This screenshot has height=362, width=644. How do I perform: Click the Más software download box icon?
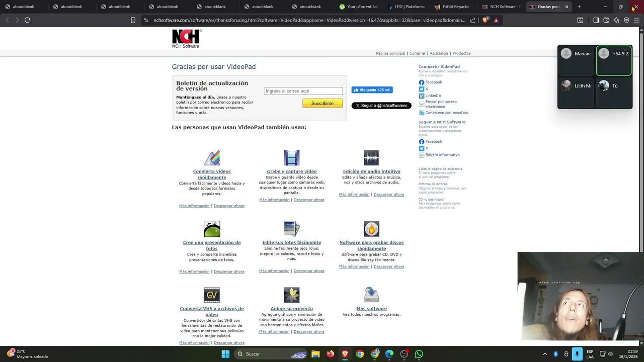click(x=371, y=295)
